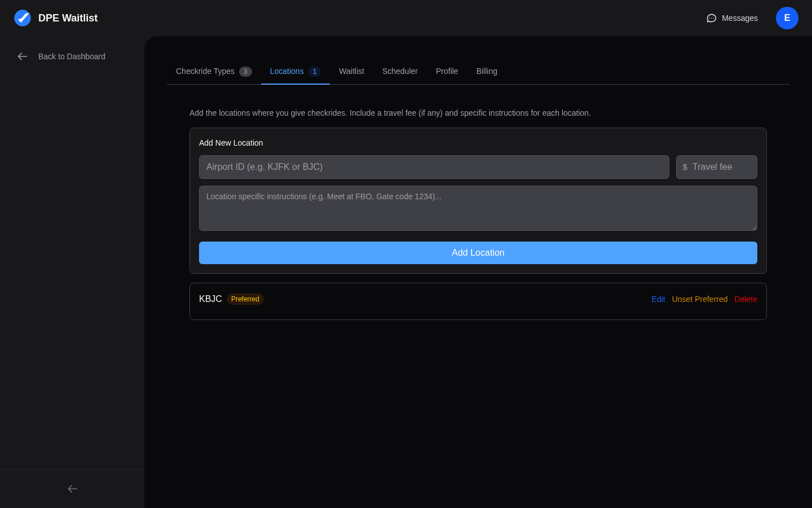This screenshot has width=812, height=508.
Task: Click the Airport ID input field
Action: tap(434, 167)
